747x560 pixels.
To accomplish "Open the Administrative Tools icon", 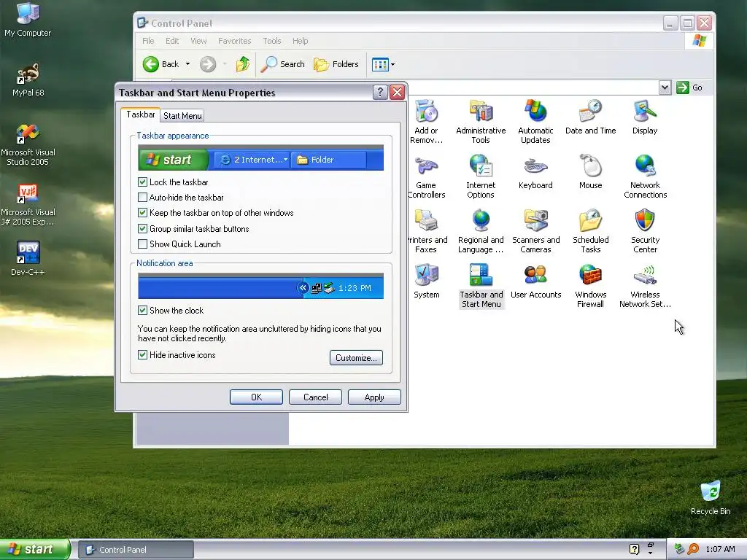I will click(x=481, y=122).
